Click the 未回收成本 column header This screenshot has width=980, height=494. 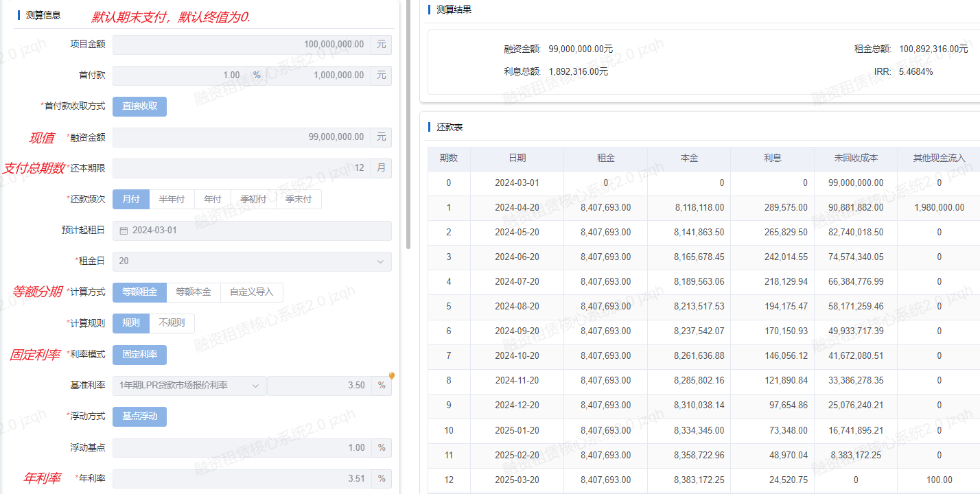coord(856,158)
